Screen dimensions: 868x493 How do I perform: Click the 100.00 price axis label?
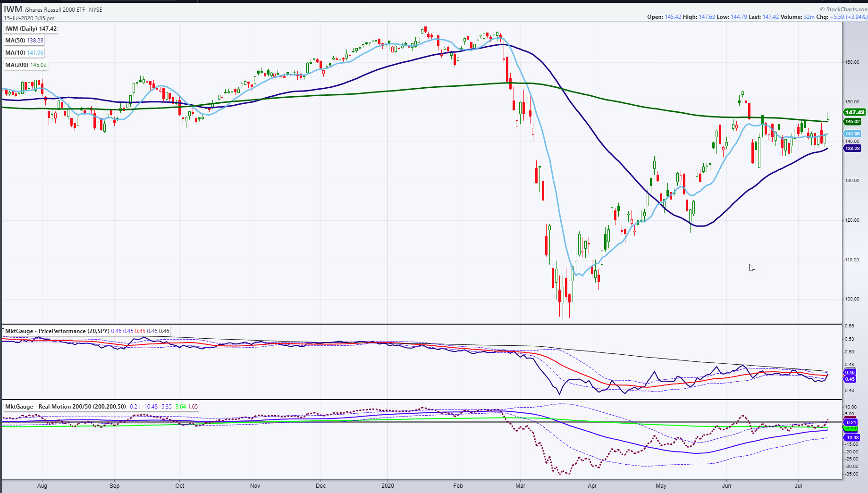[x=852, y=299]
